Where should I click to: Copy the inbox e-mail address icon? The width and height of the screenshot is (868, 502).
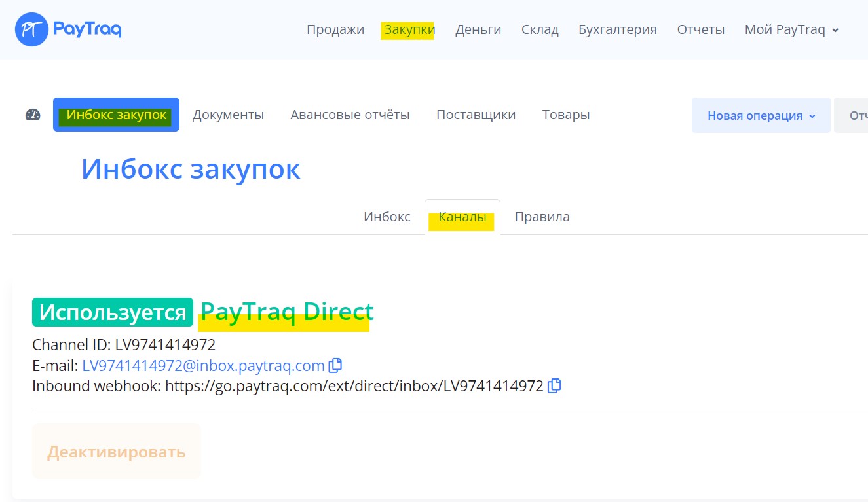pos(335,365)
